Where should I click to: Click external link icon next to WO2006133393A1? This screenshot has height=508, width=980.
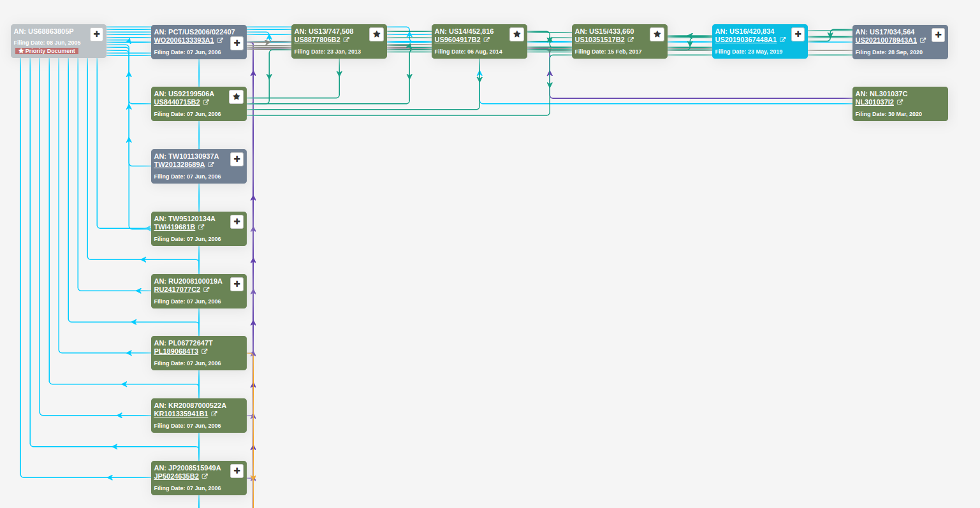[x=221, y=40]
